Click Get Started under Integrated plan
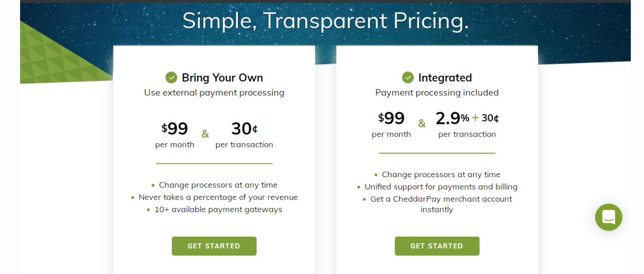The image size is (644, 274). coord(437,246)
